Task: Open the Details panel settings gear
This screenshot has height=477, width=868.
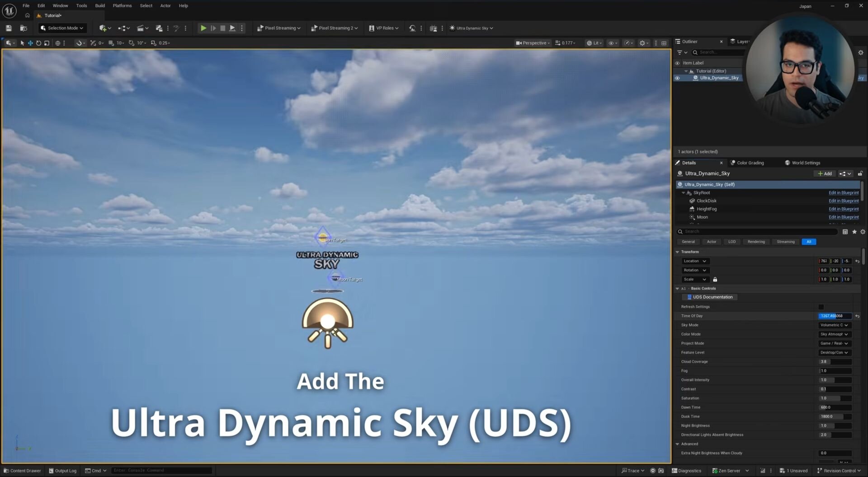Action: click(x=863, y=232)
